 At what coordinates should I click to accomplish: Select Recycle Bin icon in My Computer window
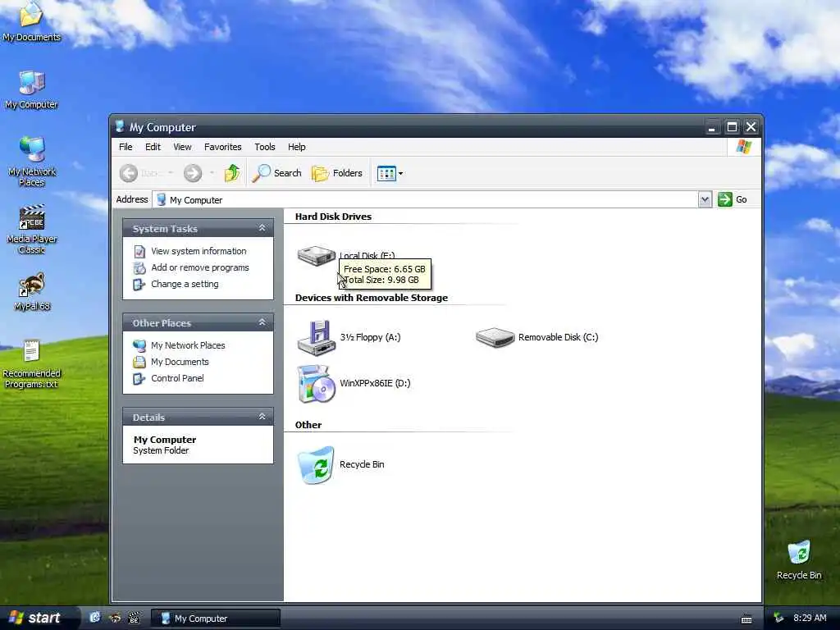pyautogui.click(x=316, y=465)
